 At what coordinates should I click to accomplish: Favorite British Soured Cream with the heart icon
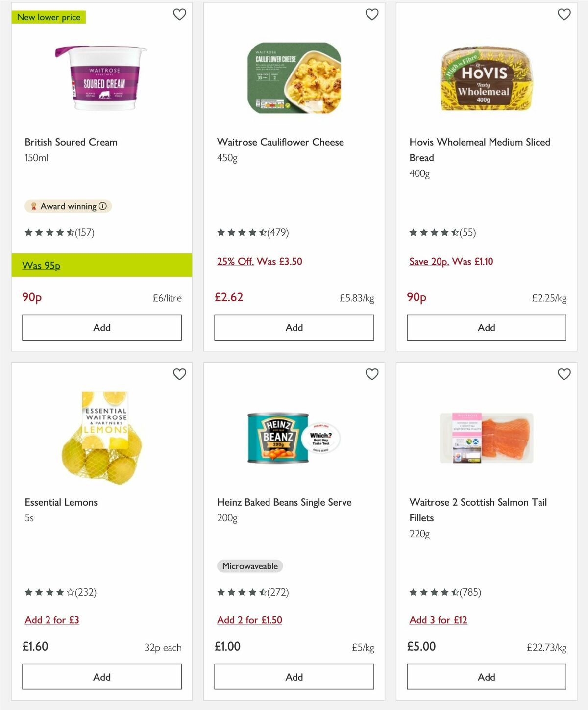[180, 15]
